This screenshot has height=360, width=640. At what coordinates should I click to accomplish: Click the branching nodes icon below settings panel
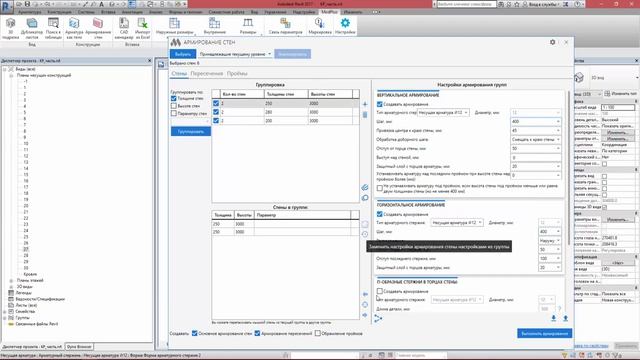378,318
